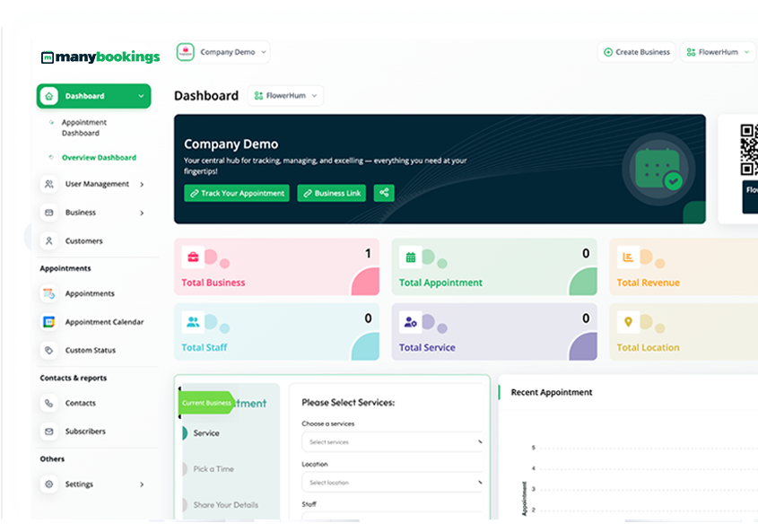Open the Overview Dashboard menu item
The height and width of the screenshot is (532, 758).
[x=99, y=158]
